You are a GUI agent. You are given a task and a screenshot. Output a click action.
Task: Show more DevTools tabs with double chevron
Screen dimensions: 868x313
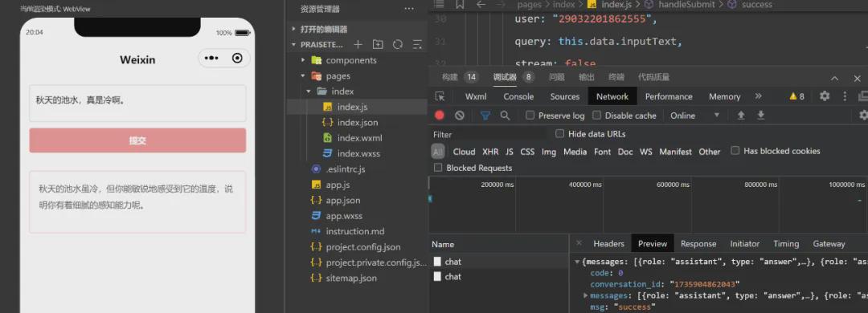point(759,96)
